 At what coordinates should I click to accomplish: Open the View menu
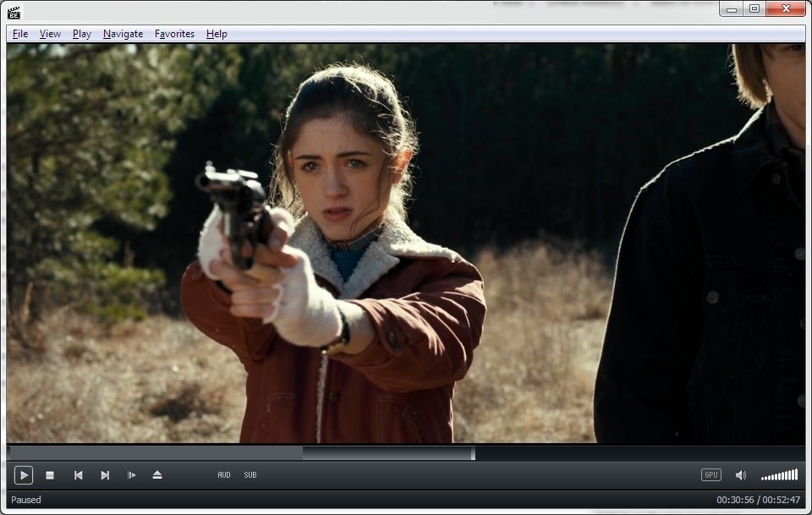coord(50,34)
